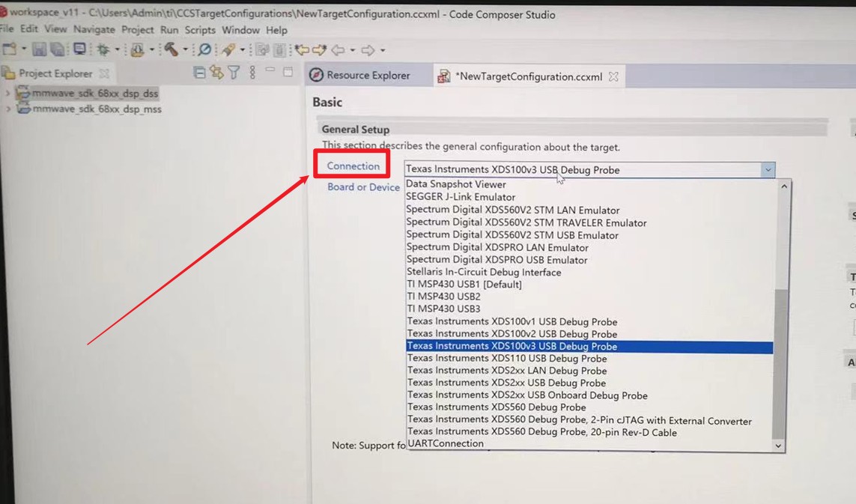Choose Texas Instruments XDS100v2 USB Debug Probe

pyautogui.click(x=512, y=334)
